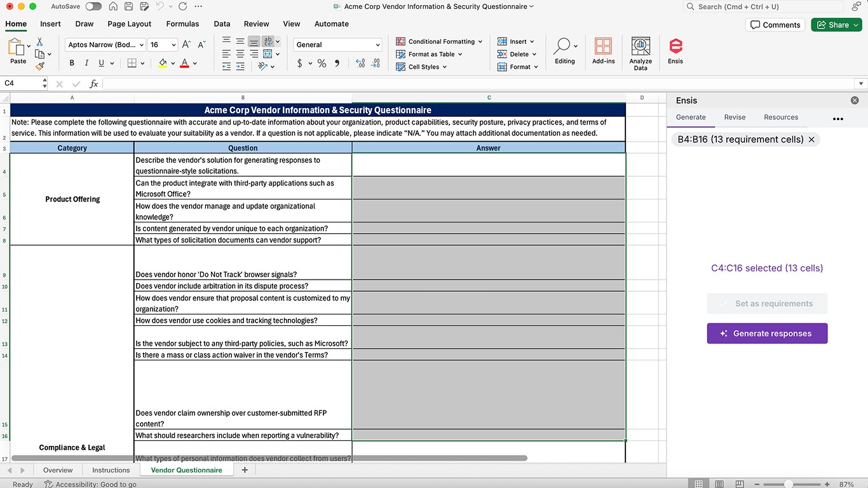
Task: Click the Undo arrow icon
Action: (x=159, y=6)
